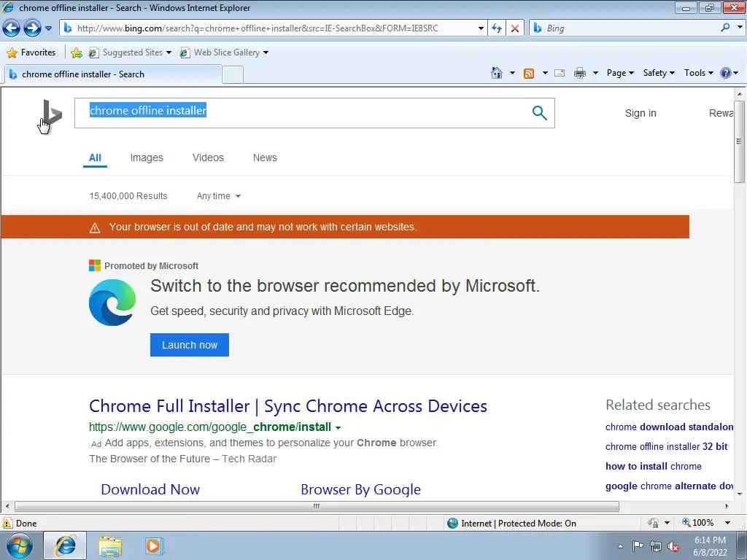Click the Refresh page icon
The image size is (747, 560).
(x=497, y=28)
